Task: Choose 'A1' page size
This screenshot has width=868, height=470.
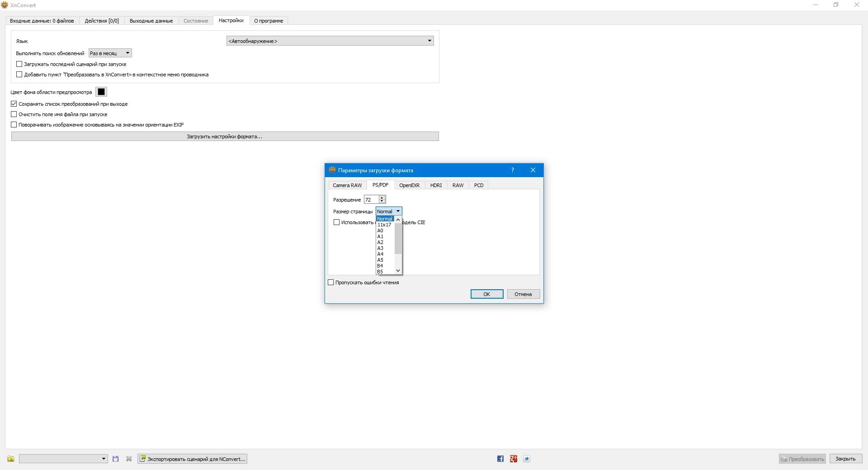Action: (x=385, y=236)
